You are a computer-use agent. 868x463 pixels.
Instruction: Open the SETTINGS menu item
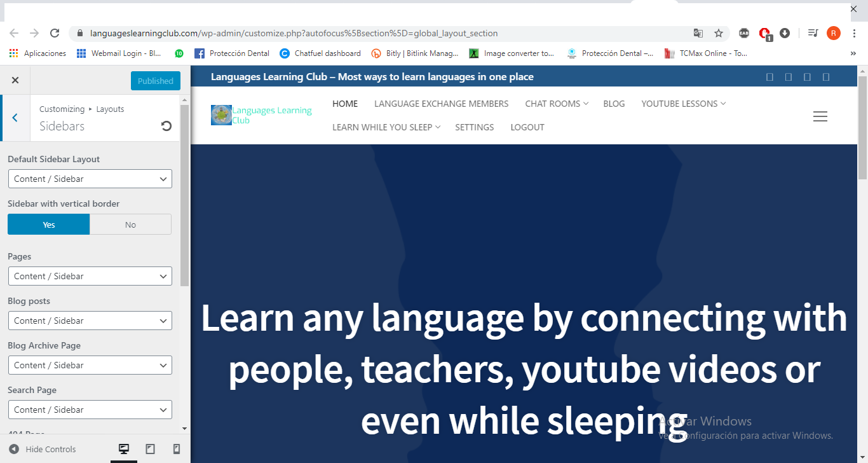coord(475,127)
